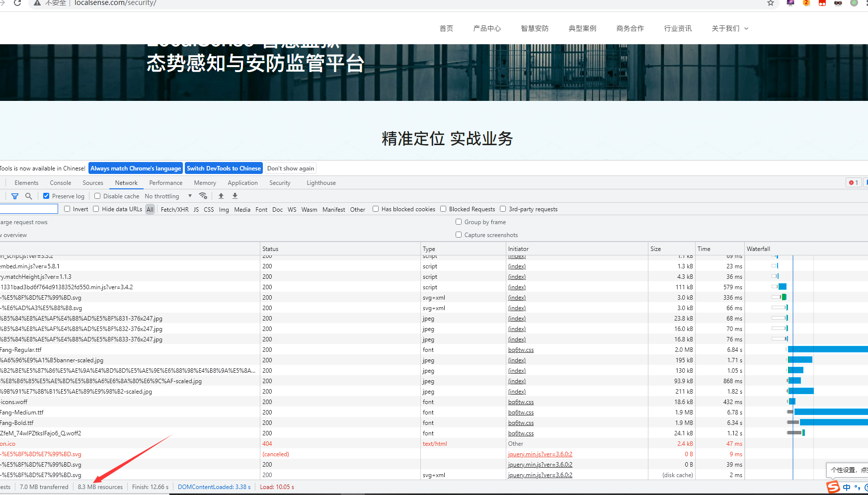
Task: Enable the Disable cache checkbox
Action: pyautogui.click(x=97, y=196)
